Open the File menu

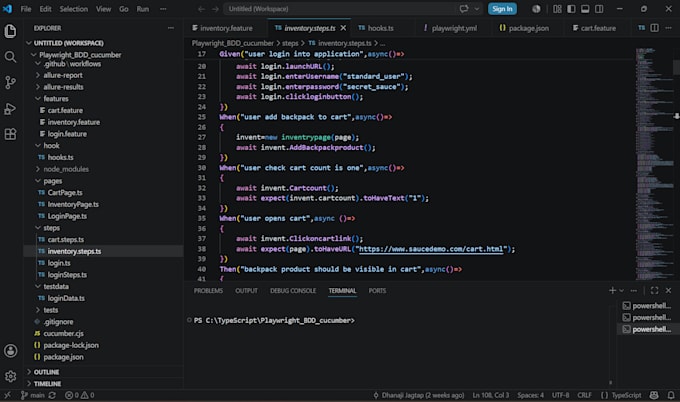[x=26, y=9]
